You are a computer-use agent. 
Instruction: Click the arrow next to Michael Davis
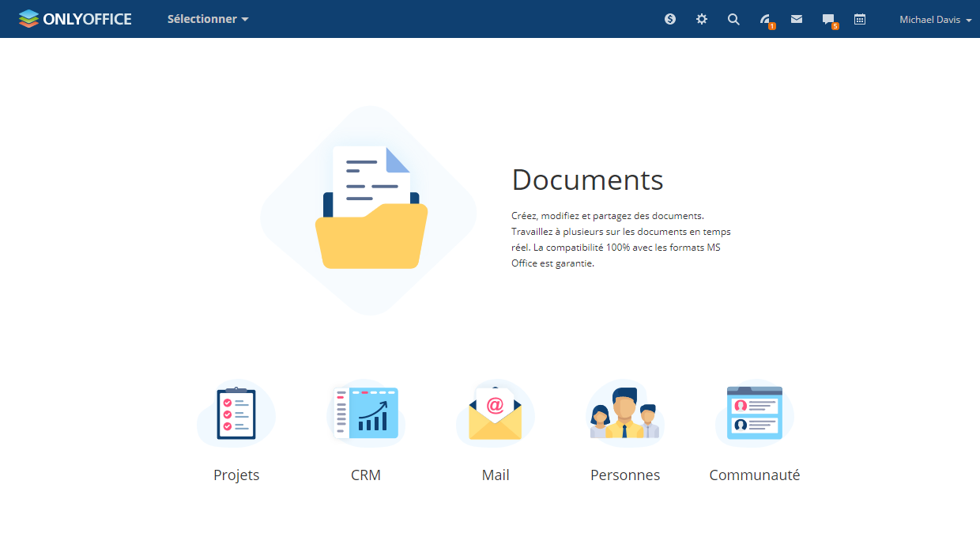[x=969, y=21]
